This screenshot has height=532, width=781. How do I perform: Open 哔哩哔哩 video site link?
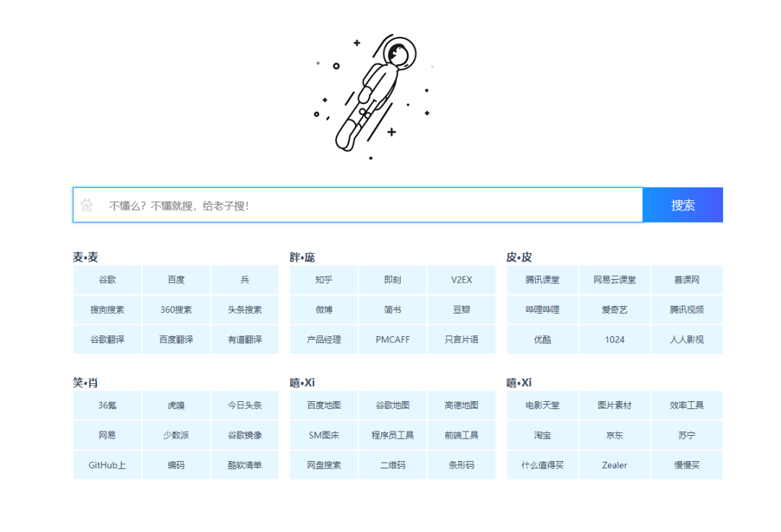click(542, 309)
